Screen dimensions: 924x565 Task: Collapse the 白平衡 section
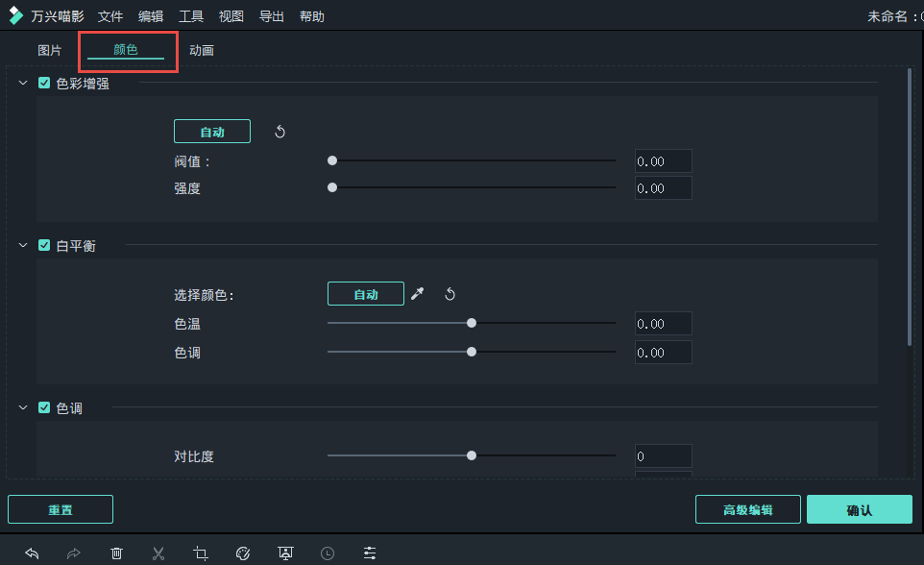click(x=22, y=245)
